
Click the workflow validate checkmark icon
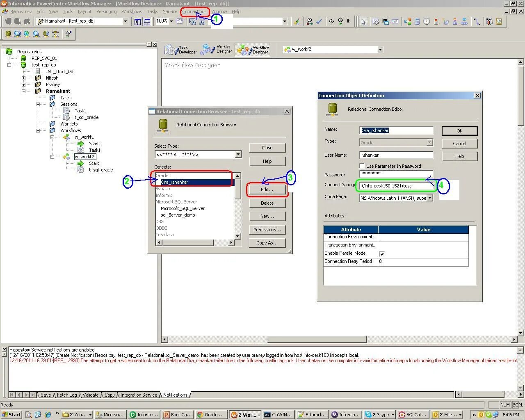320,21
